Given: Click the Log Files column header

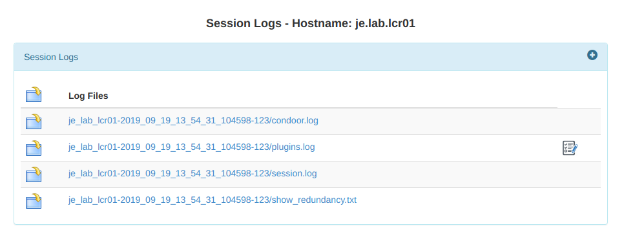Looking at the screenshot, I should tap(88, 96).
